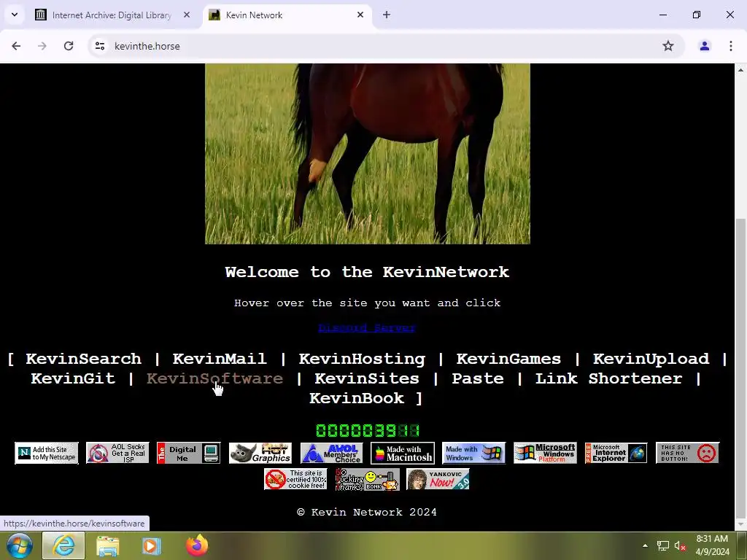Click the browser forward arrow

[x=42, y=46]
